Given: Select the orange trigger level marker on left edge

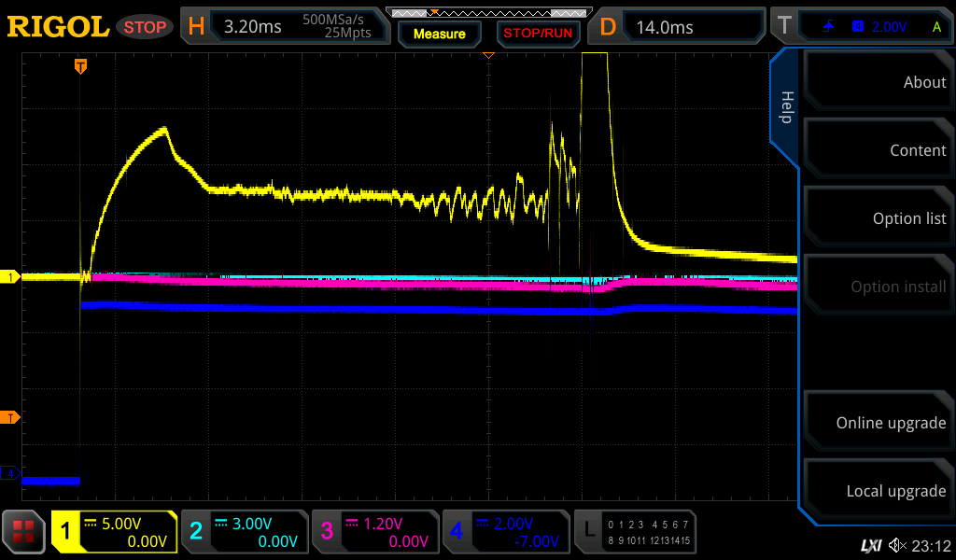Looking at the screenshot, I should point(12,417).
